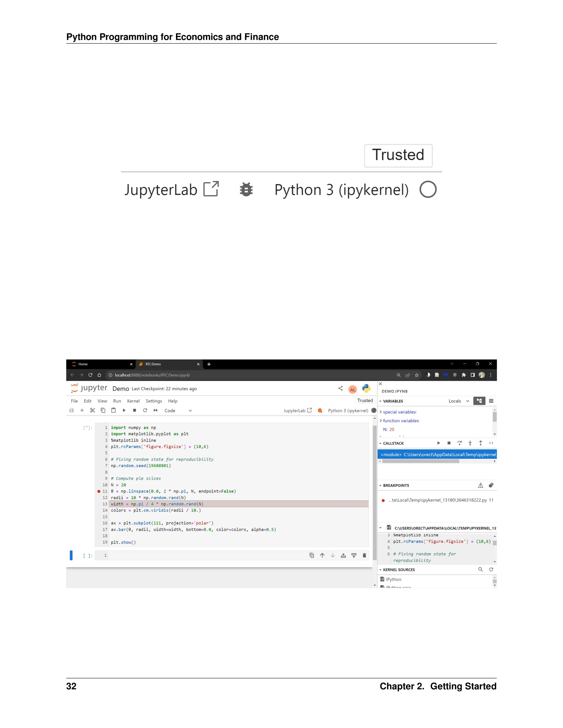Step into with the Callstack down arrow icon
Image resolution: width=563 pixels, height=728 pixels.
(470, 443)
